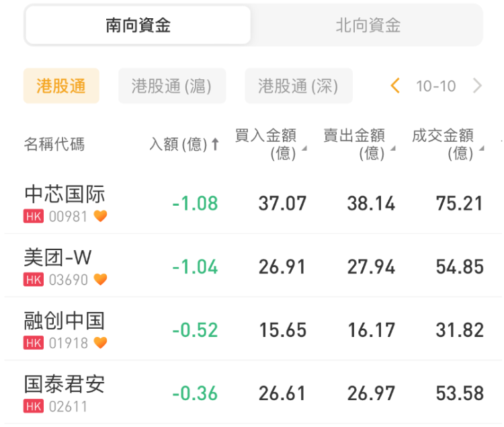Select the 港股通 filter chip
The width and height of the screenshot is (504, 427).
click(x=61, y=86)
